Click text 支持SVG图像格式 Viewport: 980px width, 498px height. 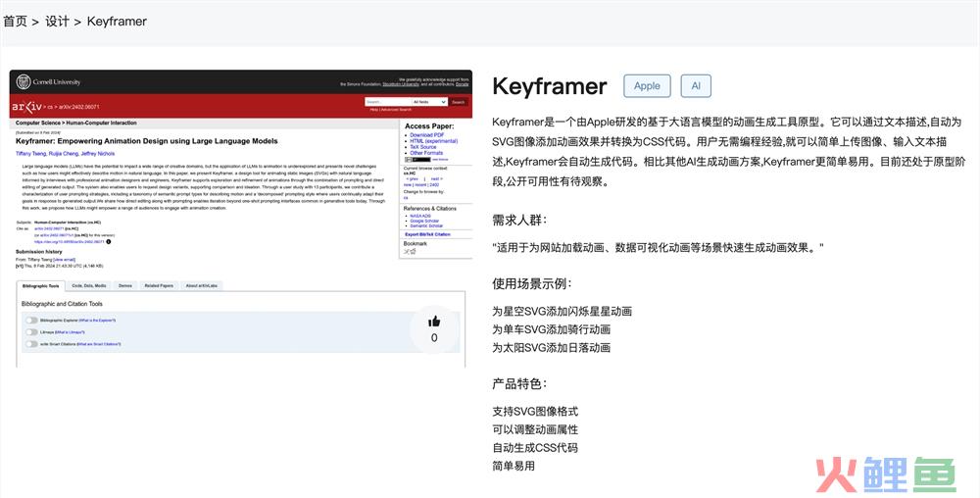(x=535, y=411)
